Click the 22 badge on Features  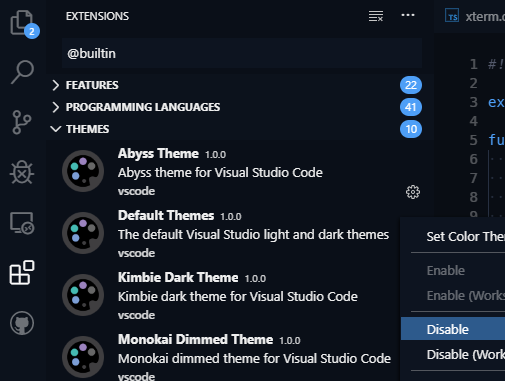click(x=411, y=85)
